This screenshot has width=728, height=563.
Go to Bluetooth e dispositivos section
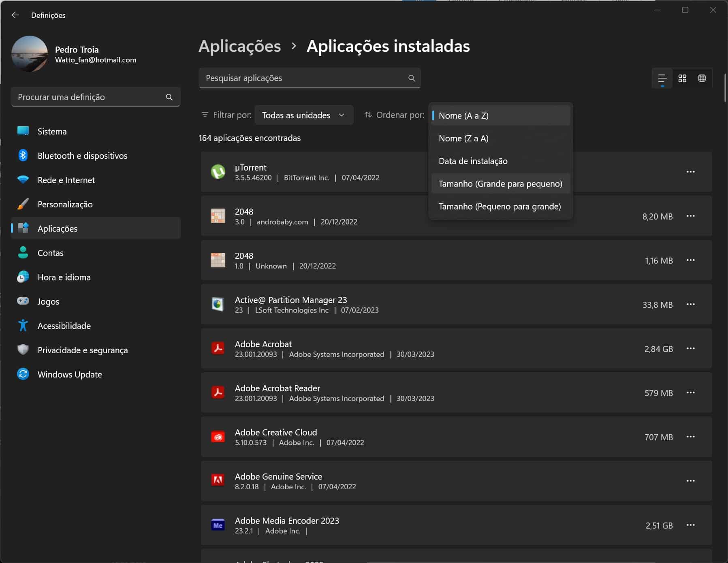[x=82, y=156]
